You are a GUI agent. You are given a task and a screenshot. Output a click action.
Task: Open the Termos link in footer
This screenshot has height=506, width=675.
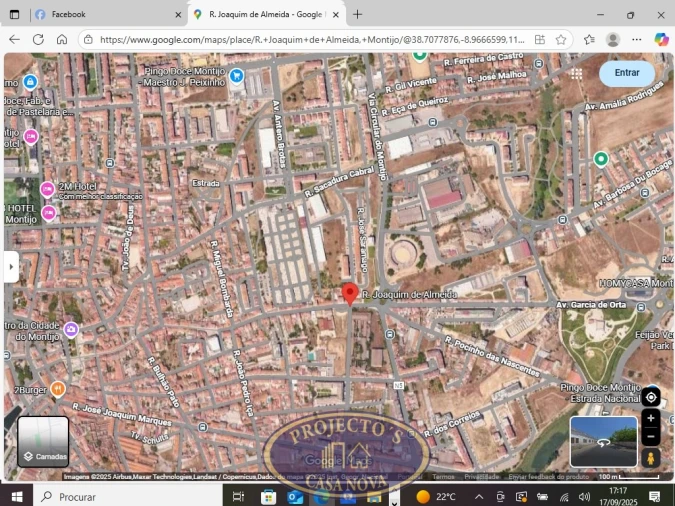tap(443, 477)
